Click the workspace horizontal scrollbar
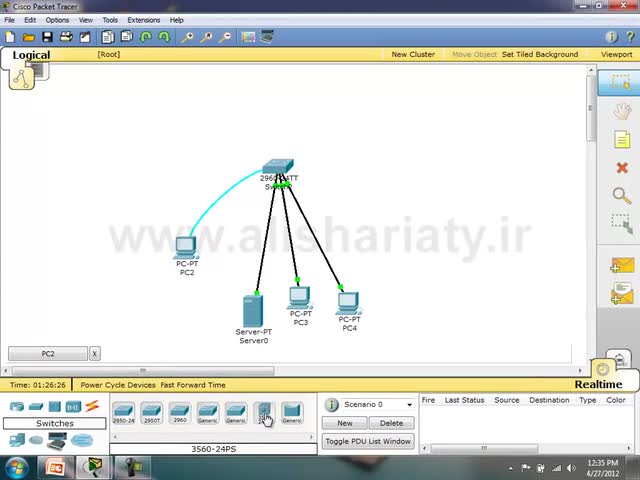Image resolution: width=640 pixels, height=480 pixels. click(x=143, y=371)
